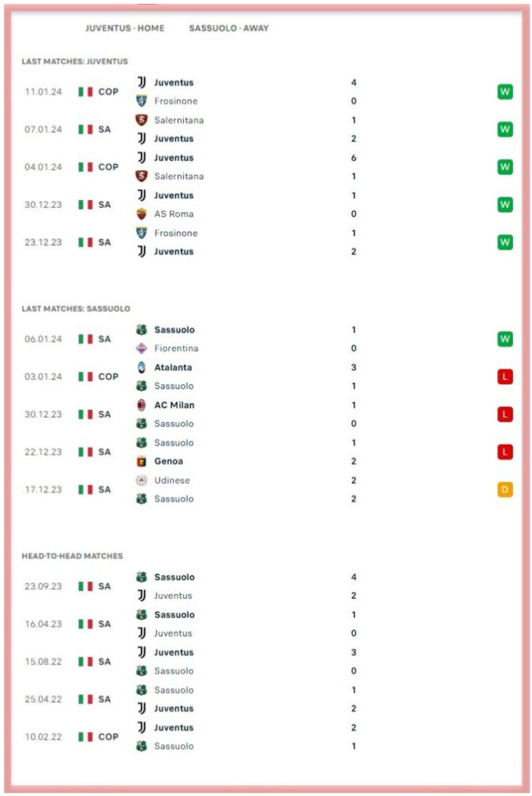Viewport: 532px width, 796px height.
Task: Click the Frosinone crest in the 11.01.24 match
Action: [141, 101]
